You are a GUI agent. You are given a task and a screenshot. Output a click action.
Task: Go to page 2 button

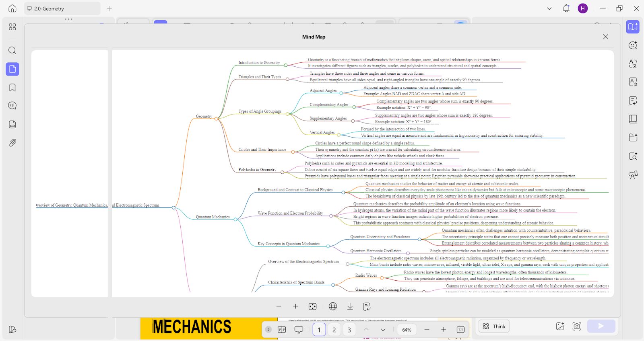tap(334, 330)
